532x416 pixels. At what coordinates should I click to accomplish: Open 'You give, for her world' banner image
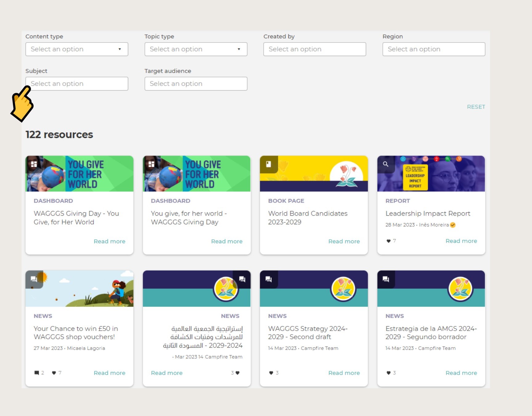click(x=197, y=174)
